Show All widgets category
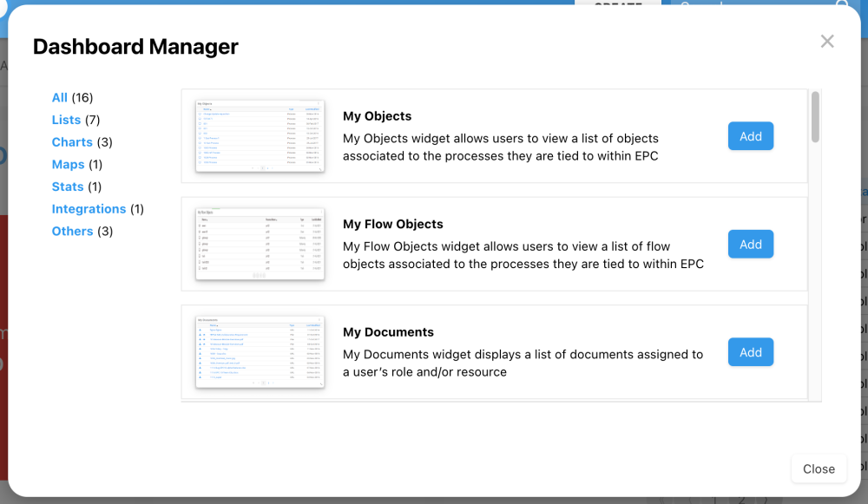The height and width of the screenshot is (504, 868). click(x=59, y=98)
